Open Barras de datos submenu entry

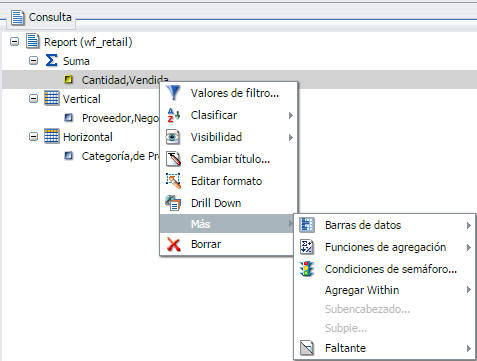pyautogui.click(x=385, y=225)
